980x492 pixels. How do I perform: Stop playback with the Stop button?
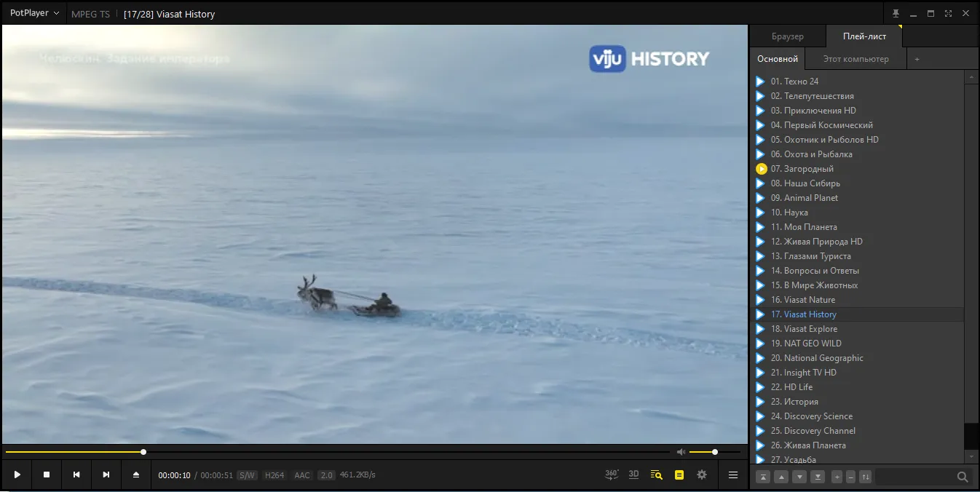click(x=47, y=475)
